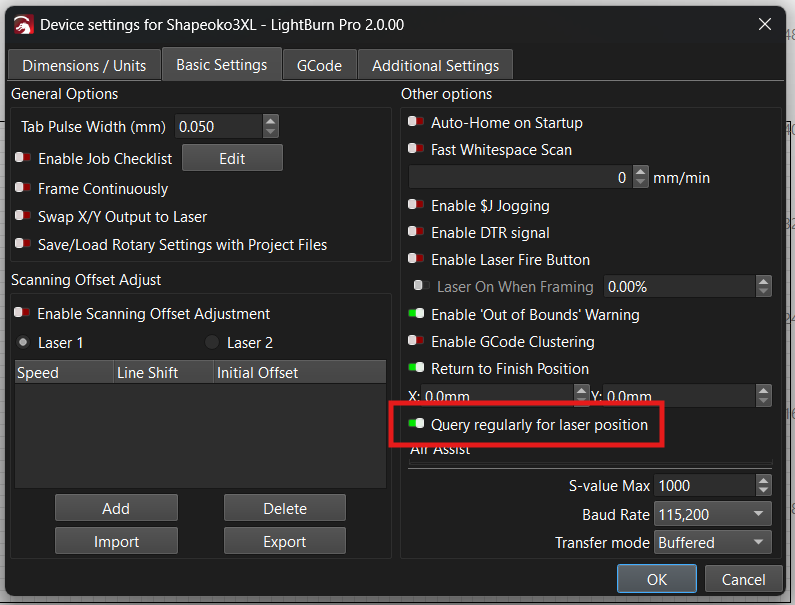Click the Initial Offset column header
This screenshot has height=605, width=795.
pos(300,373)
